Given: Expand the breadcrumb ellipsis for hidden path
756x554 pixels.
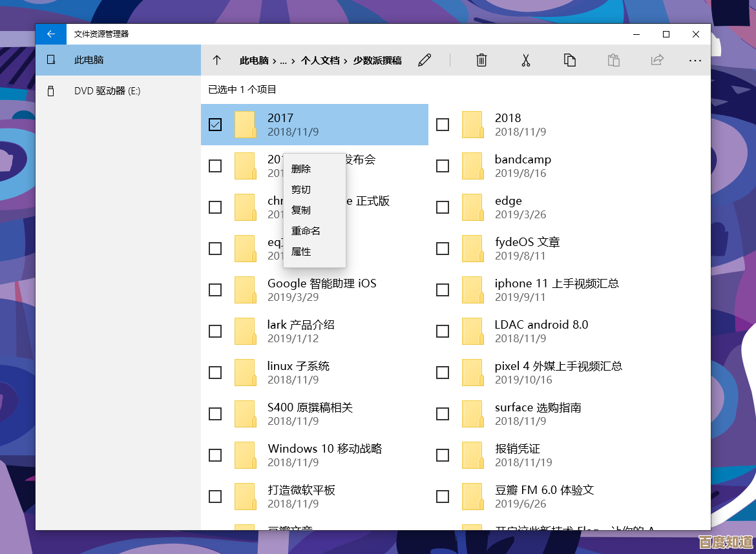Looking at the screenshot, I should click(283, 60).
